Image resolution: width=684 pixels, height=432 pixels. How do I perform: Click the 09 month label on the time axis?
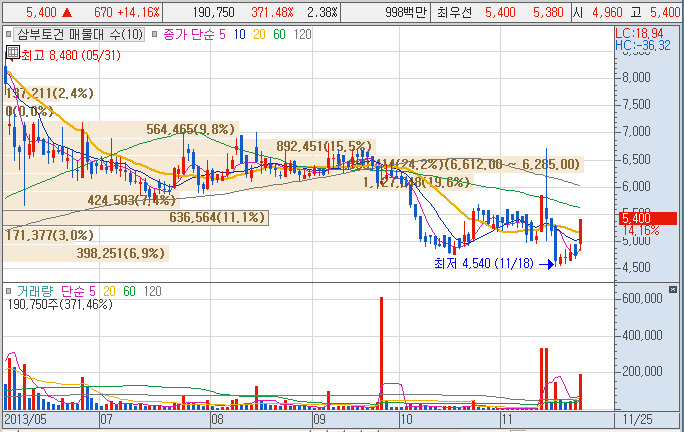tap(319, 419)
